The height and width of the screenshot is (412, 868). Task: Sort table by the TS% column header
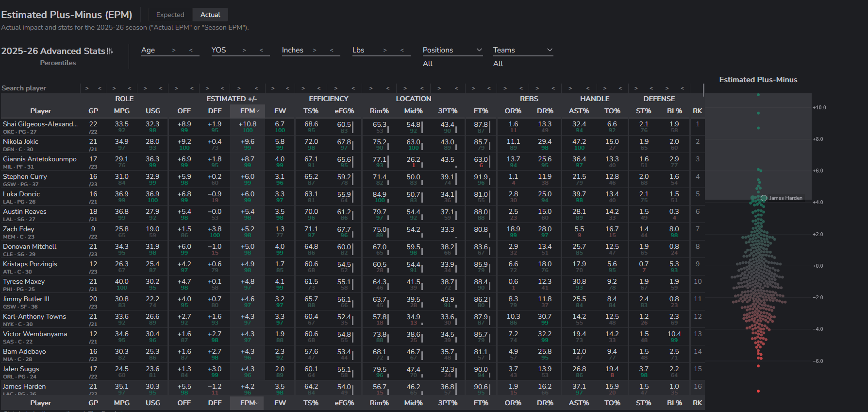point(311,111)
